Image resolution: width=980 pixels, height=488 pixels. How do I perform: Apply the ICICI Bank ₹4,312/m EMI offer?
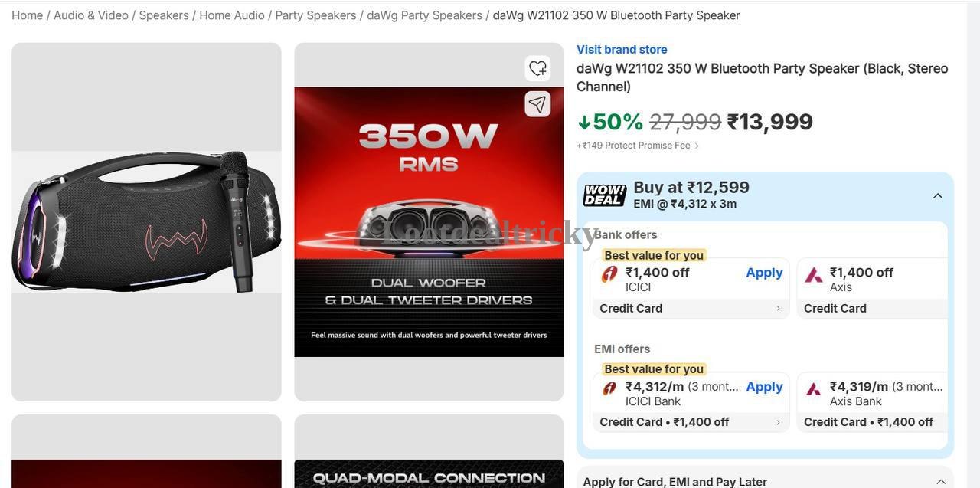[764, 387]
